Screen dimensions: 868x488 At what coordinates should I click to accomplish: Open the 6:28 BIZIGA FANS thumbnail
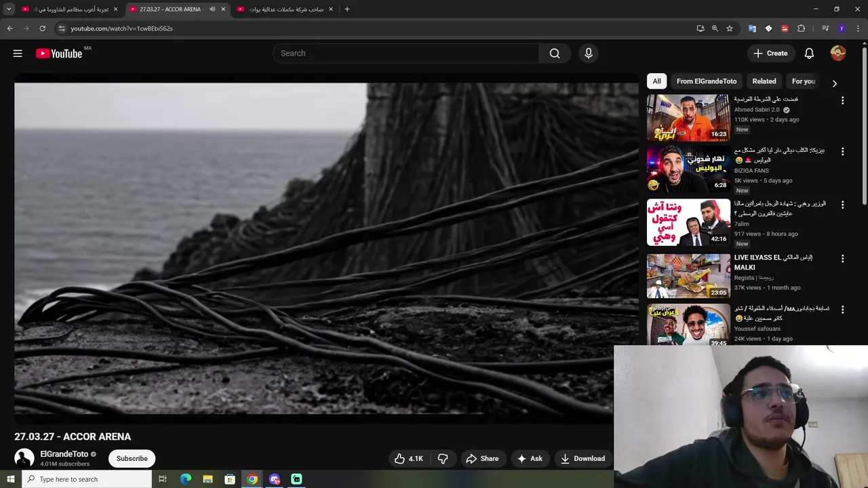(x=688, y=170)
